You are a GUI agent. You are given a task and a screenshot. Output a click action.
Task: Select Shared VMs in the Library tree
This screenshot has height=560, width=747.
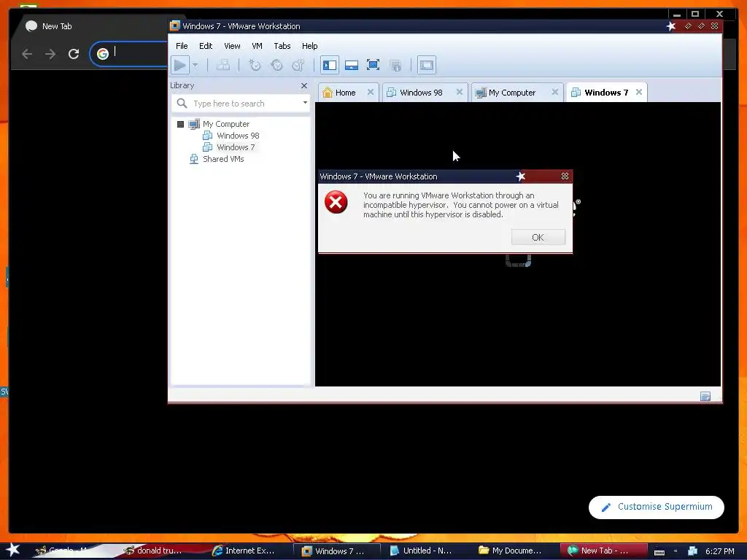(223, 159)
